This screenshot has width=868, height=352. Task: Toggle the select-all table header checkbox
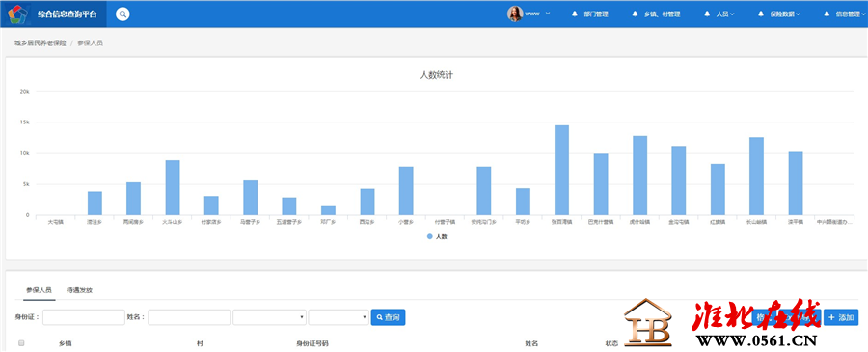(21, 343)
